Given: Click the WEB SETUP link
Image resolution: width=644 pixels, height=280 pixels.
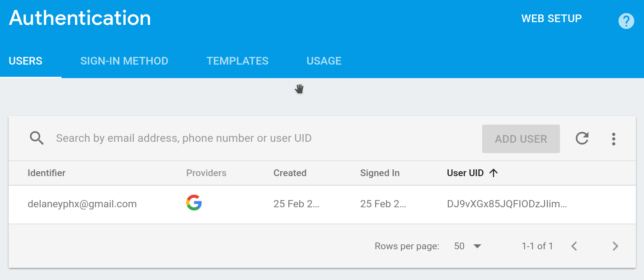Looking at the screenshot, I should click(x=551, y=19).
